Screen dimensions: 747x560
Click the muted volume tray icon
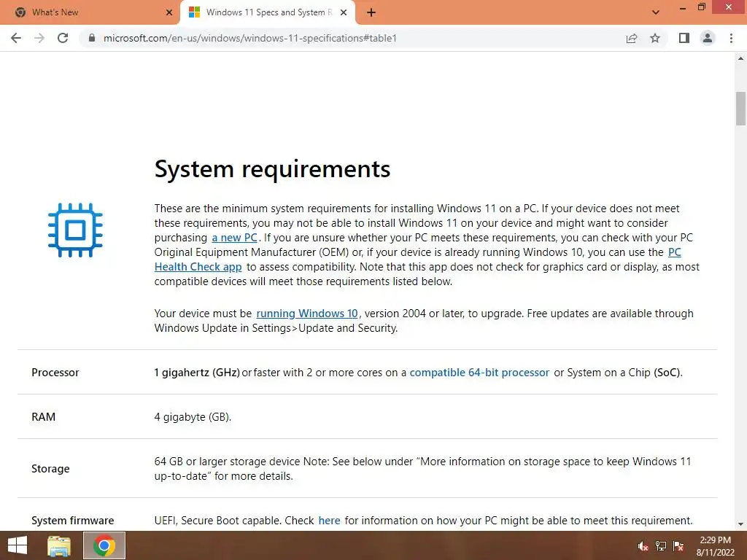643,546
